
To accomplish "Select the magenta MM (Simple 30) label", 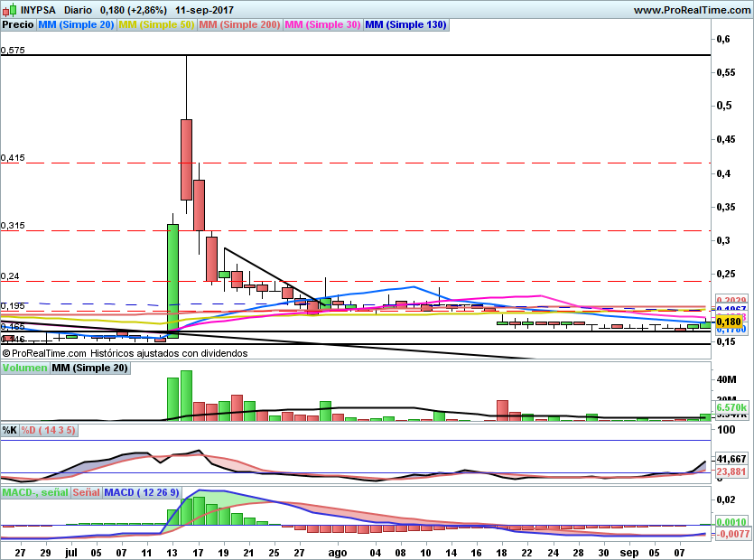I will [322, 25].
